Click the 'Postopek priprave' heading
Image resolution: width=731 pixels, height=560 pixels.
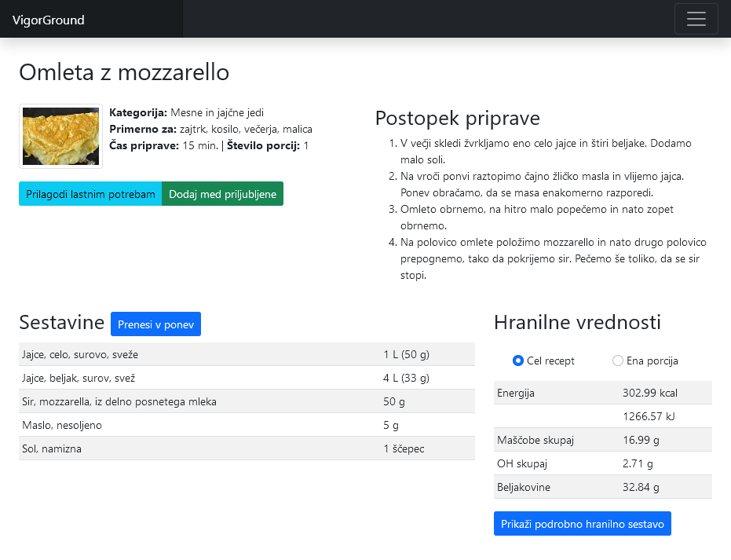click(457, 119)
